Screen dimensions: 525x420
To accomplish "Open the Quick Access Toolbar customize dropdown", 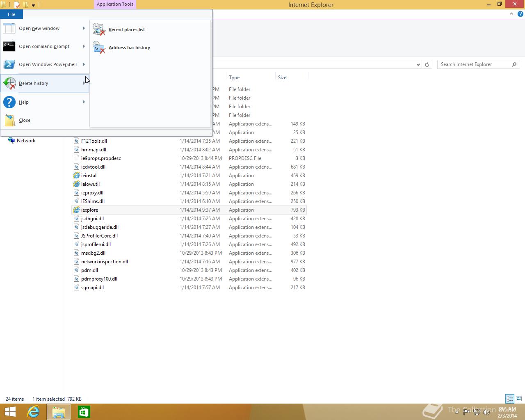I will pyautogui.click(x=33, y=5).
